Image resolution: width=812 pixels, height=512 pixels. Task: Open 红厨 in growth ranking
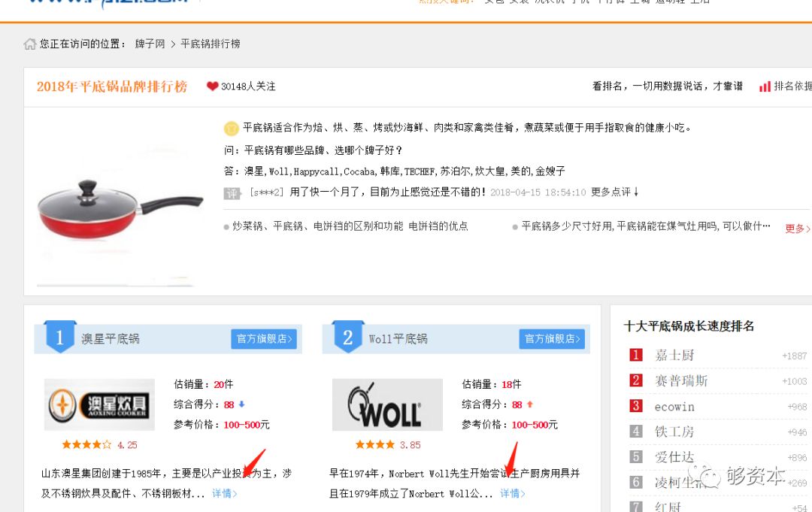point(668,506)
